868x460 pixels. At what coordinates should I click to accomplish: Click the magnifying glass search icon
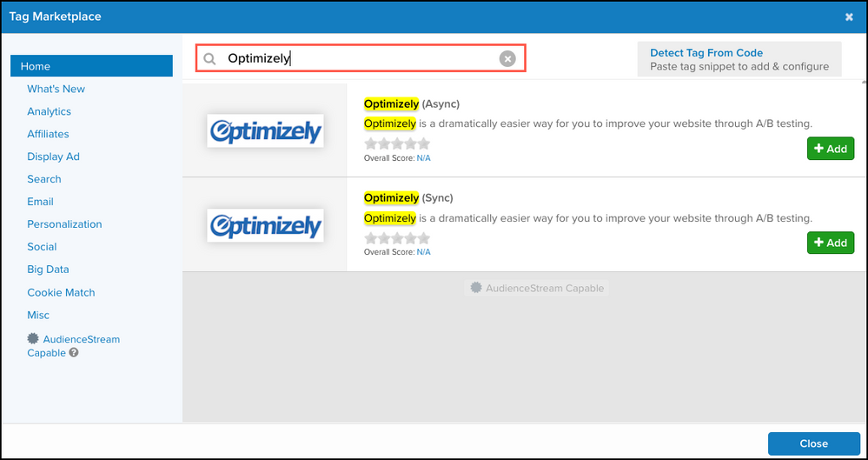click(x=209, y=59)
